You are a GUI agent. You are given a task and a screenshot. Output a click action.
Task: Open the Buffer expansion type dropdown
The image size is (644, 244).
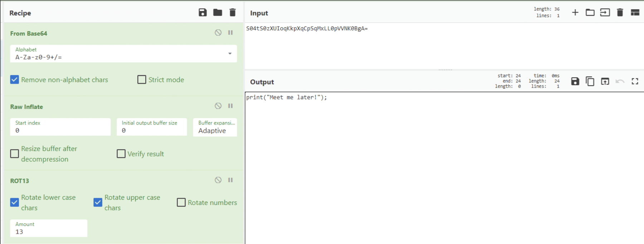click(215, 127)
